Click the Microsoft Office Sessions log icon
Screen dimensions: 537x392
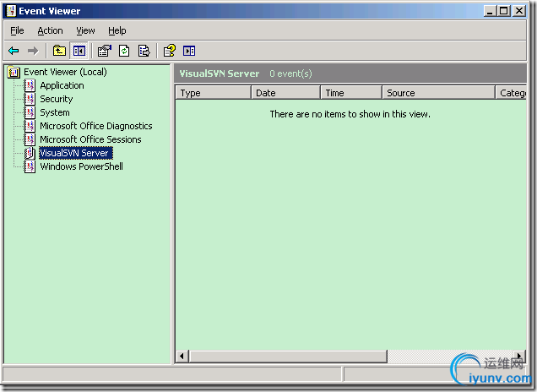(x=30, y=139)
